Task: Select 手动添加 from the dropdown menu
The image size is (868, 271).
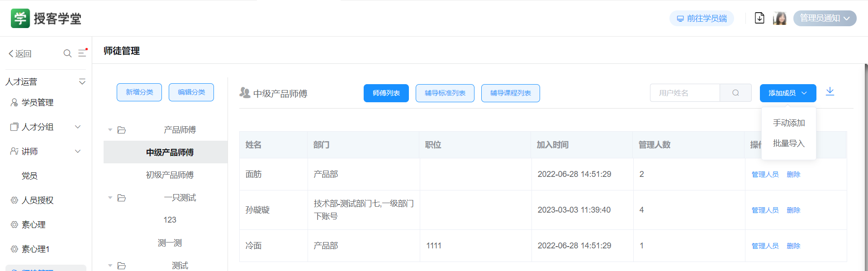Action: click(788, 123)
